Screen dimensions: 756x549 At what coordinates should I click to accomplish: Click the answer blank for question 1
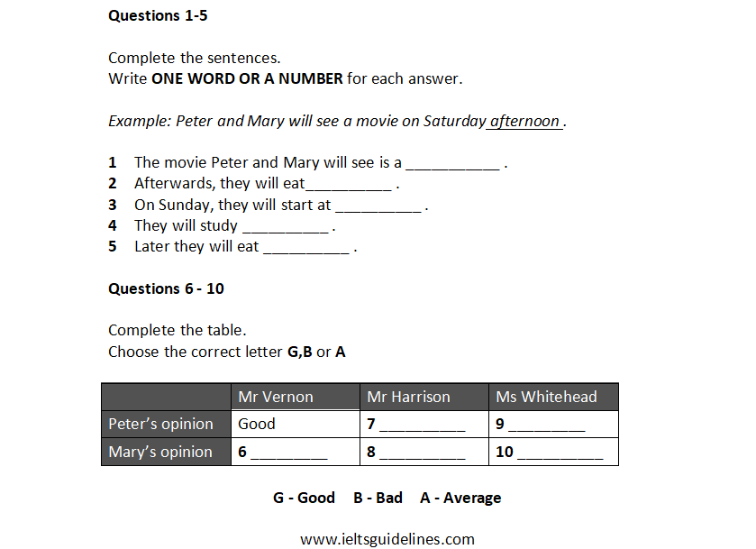(452, 164)
